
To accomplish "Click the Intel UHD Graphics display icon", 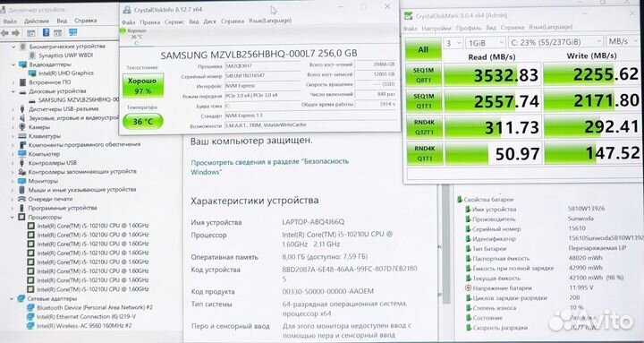I will [32, 73].
